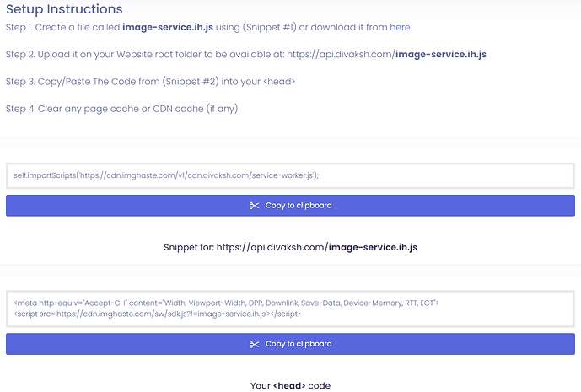This screenshot has height=392, width=581.
Task: Click the 'Your <head> code' caption
Action: [290, 385]
